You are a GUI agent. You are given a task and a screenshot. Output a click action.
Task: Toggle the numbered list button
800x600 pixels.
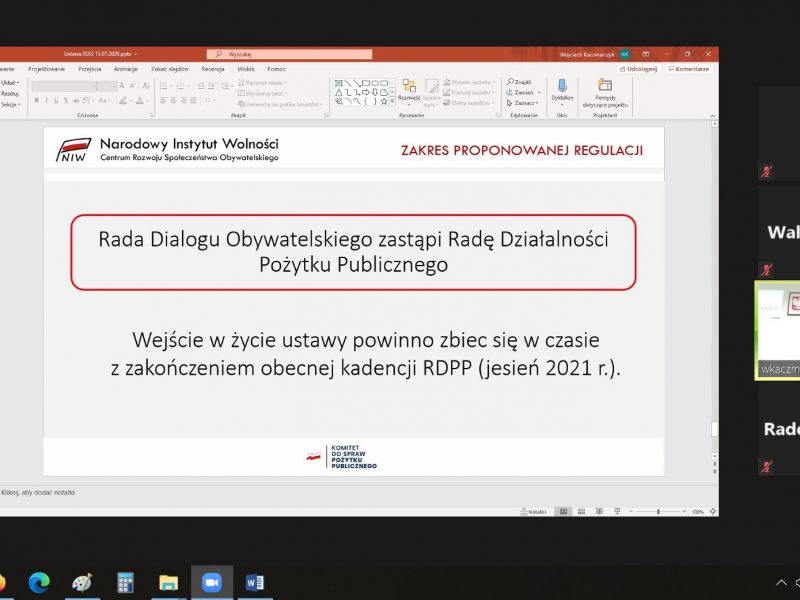point(182,86)
